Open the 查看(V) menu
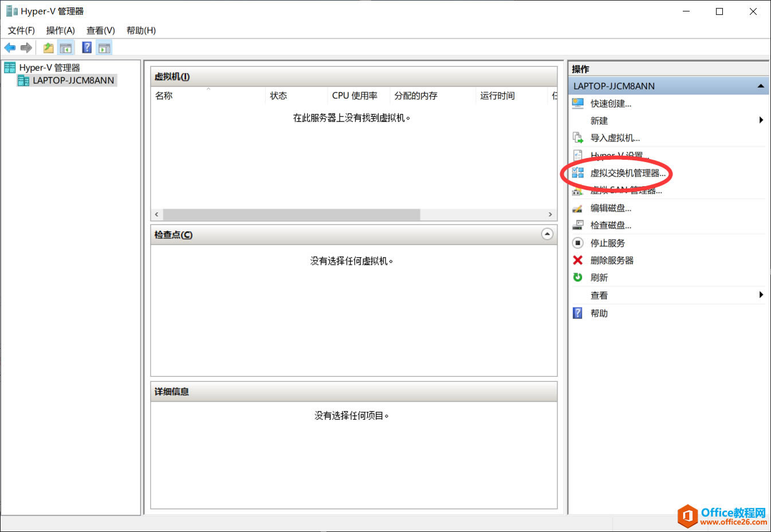Screen dimensions: 771x532 pos(101,30)
